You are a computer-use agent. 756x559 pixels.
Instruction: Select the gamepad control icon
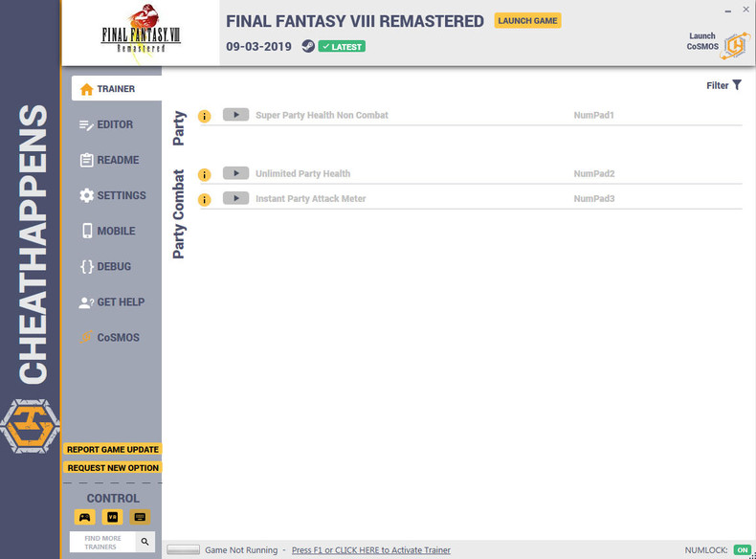(x=85, y=517)
